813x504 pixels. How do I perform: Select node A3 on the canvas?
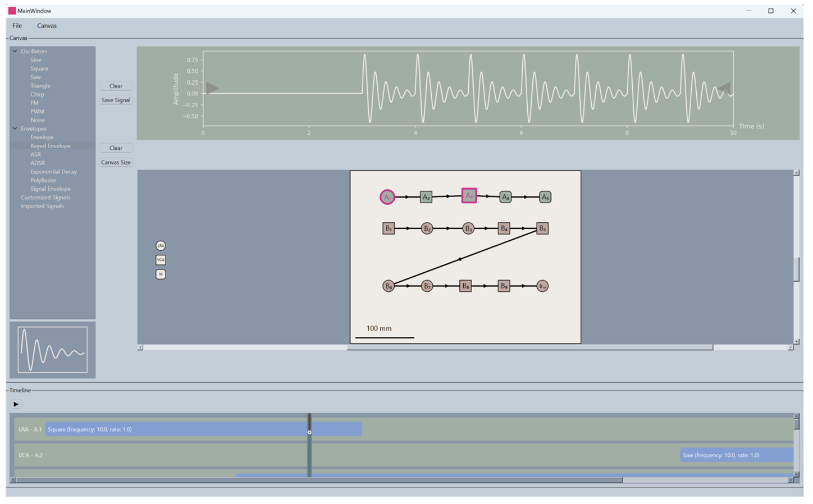click(x=469, y=197)
